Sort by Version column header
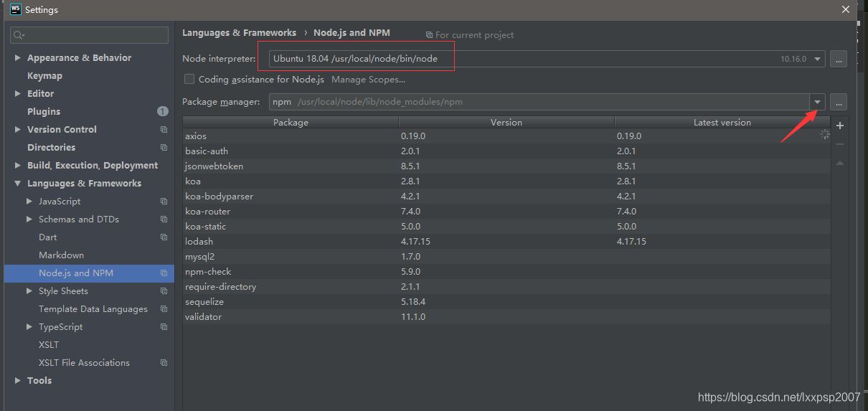Image resolution: width=868 pixels, height=411 pixels. coord(506,123)
